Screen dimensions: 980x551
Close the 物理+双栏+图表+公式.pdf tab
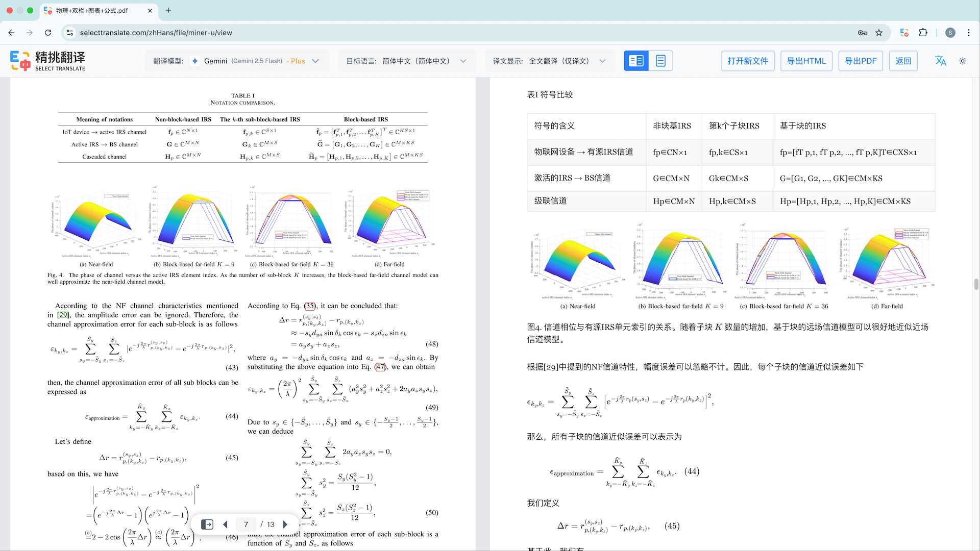150,10
